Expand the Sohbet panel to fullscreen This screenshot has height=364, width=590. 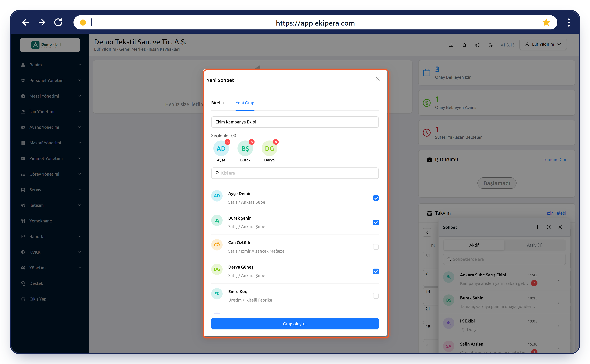click(549, 227)
